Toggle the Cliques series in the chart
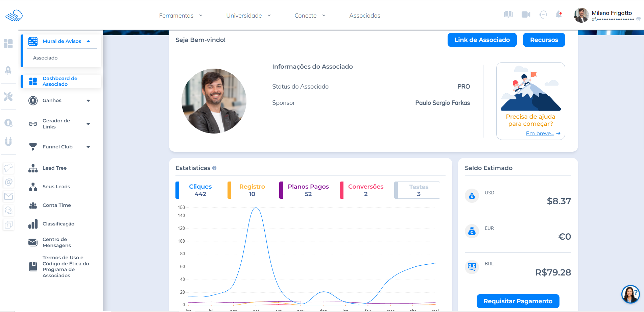This screenshot has height=312, width=644. pos(200,190)
